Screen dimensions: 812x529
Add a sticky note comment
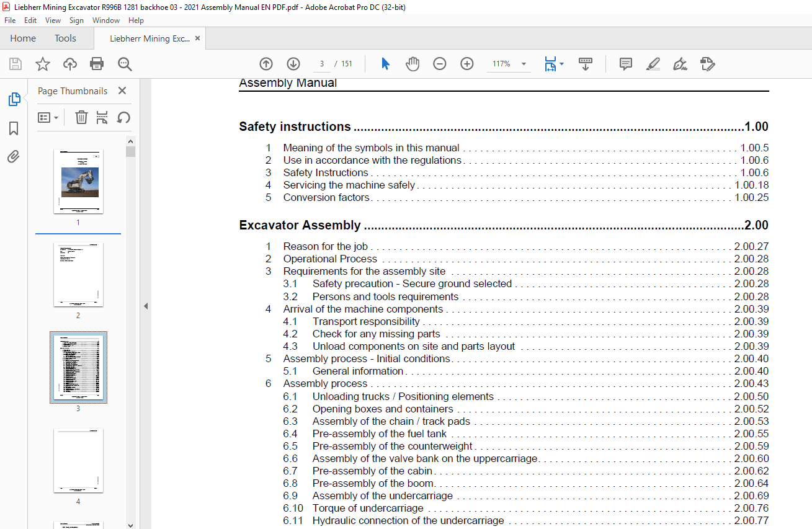click(x=626, y=64)
